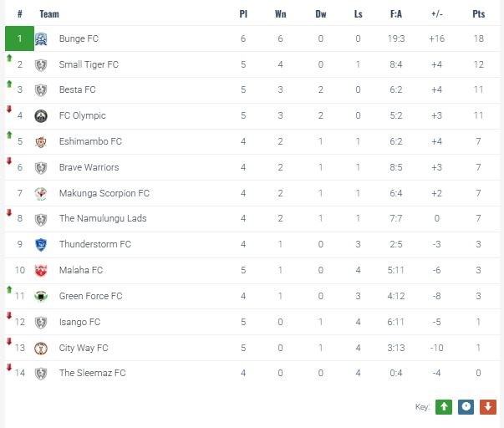This screenshot has width=504, height=428.
Task: Click the Bunge FC club crest
Action: [41, 39]
